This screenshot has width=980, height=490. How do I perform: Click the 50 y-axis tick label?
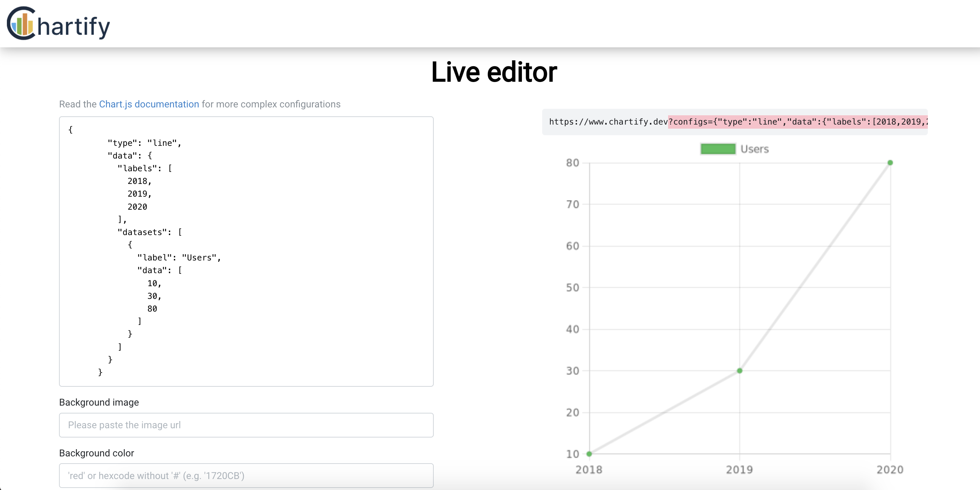pyautogui.click(x=572, y=288)
